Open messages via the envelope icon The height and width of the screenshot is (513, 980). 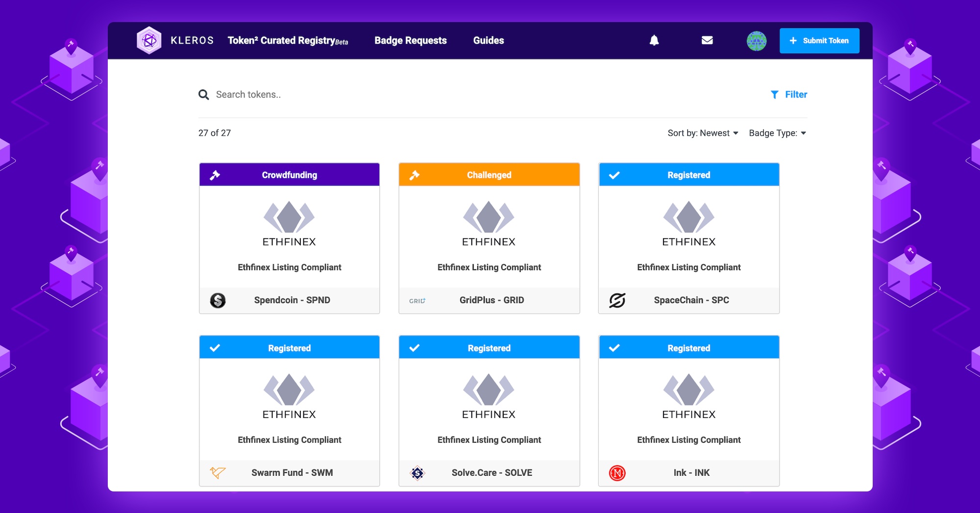tap(707, 41)
